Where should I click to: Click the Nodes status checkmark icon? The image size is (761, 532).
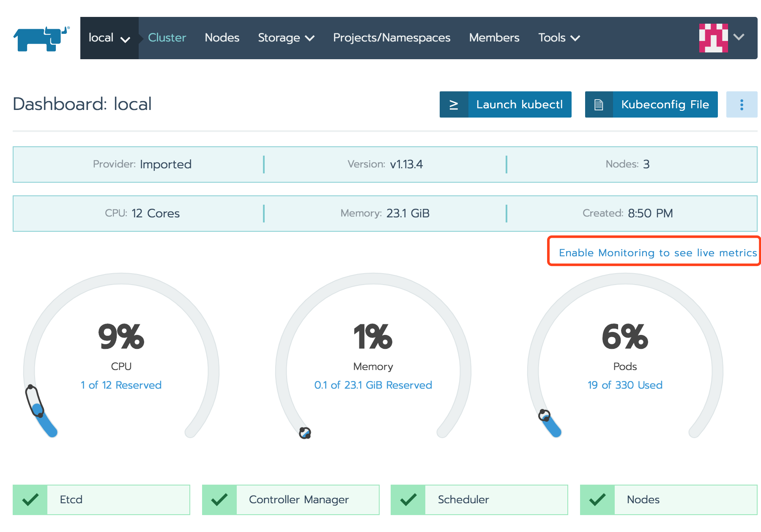coord(597,500)
